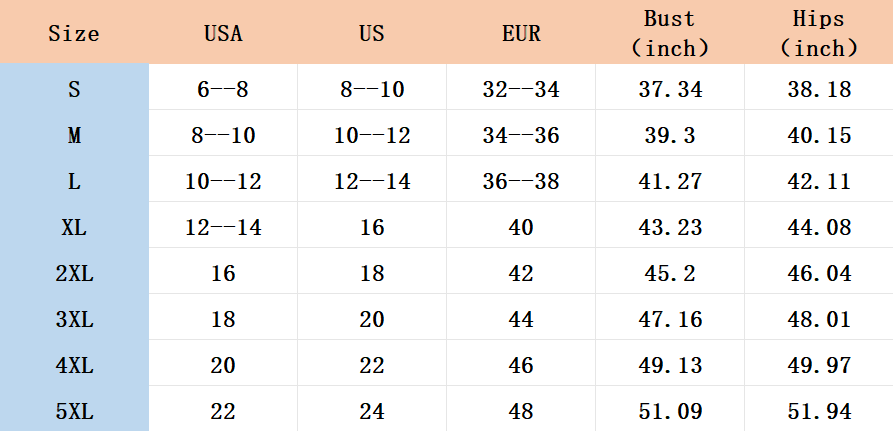The width and height of the screenshot is (893, 431).
Task: Click the EUR column header
Action: [521, 33]
